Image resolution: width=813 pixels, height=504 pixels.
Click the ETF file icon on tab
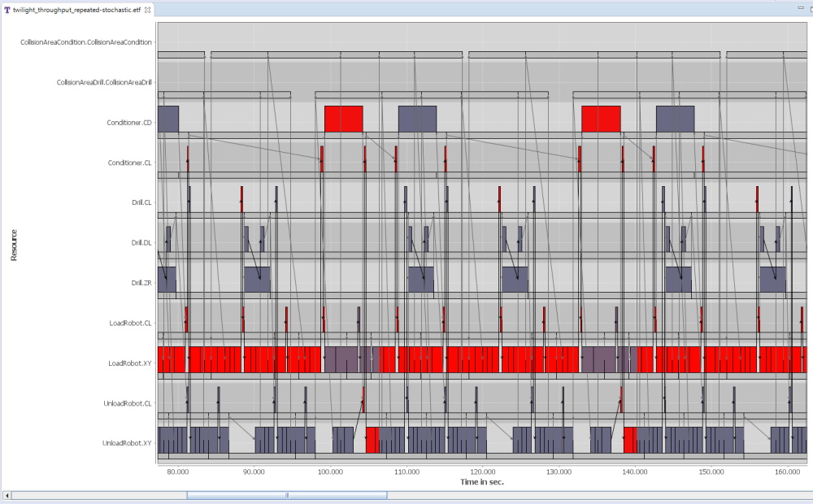7,8
